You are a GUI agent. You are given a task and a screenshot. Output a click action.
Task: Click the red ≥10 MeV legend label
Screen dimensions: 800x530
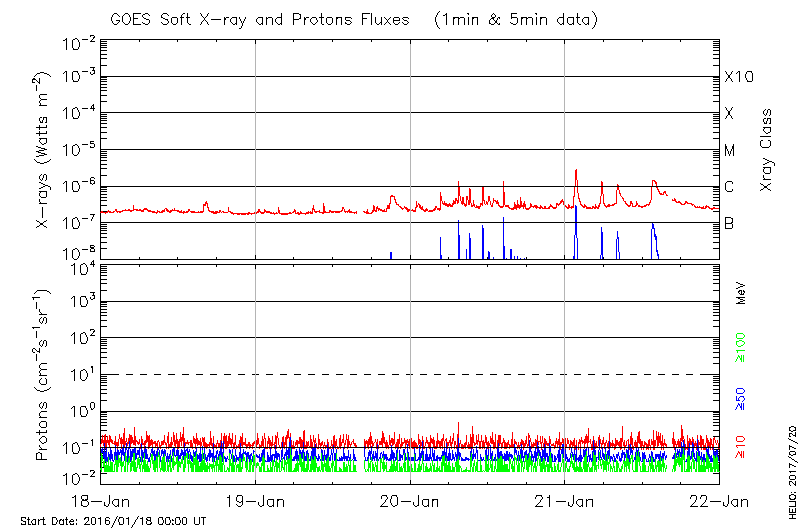[x=741, y=447]
